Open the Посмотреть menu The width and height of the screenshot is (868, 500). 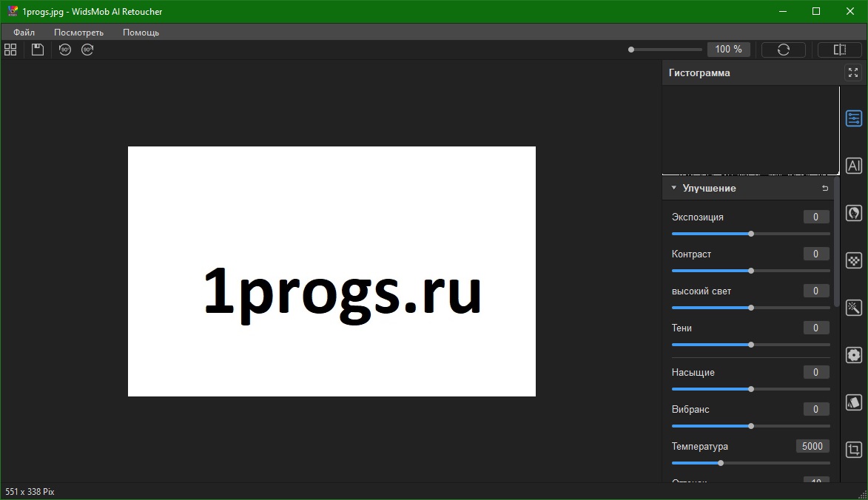pos(78,32)
